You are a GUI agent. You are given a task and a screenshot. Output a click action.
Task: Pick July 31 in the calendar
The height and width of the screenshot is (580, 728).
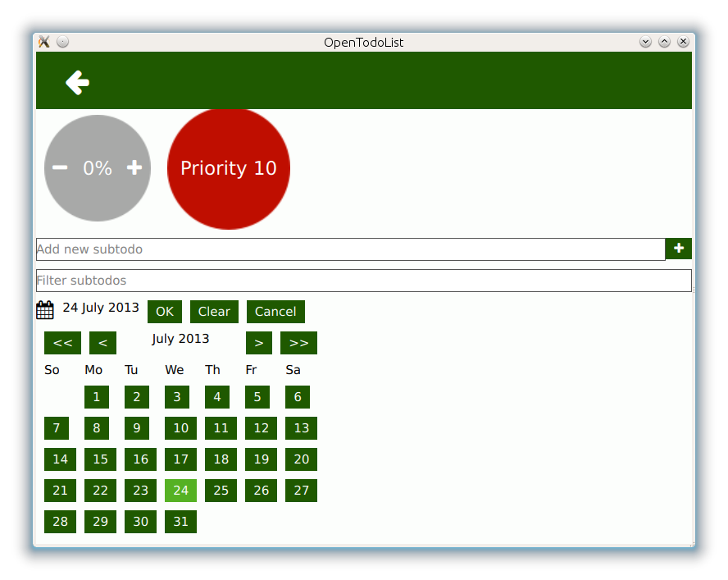point(180,522)
